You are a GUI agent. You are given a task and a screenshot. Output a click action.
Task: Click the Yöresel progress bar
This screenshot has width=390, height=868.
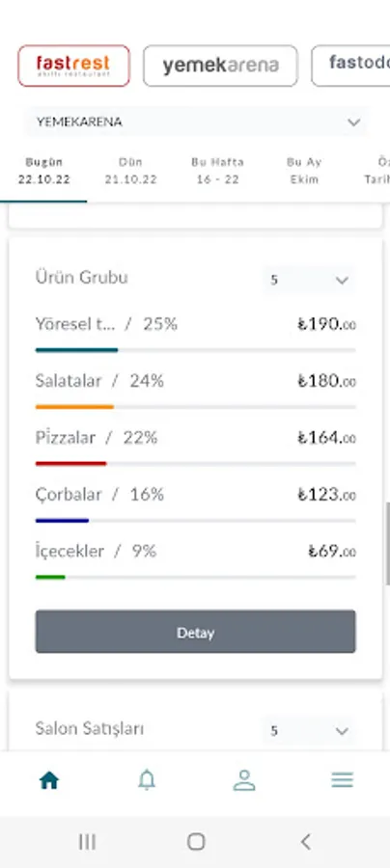(x=196, y=350)
